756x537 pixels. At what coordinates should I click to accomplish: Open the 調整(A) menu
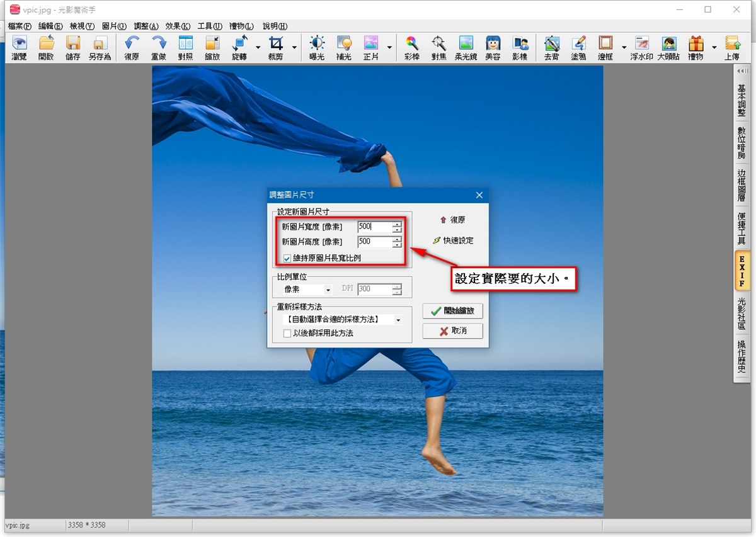[146, 26]
